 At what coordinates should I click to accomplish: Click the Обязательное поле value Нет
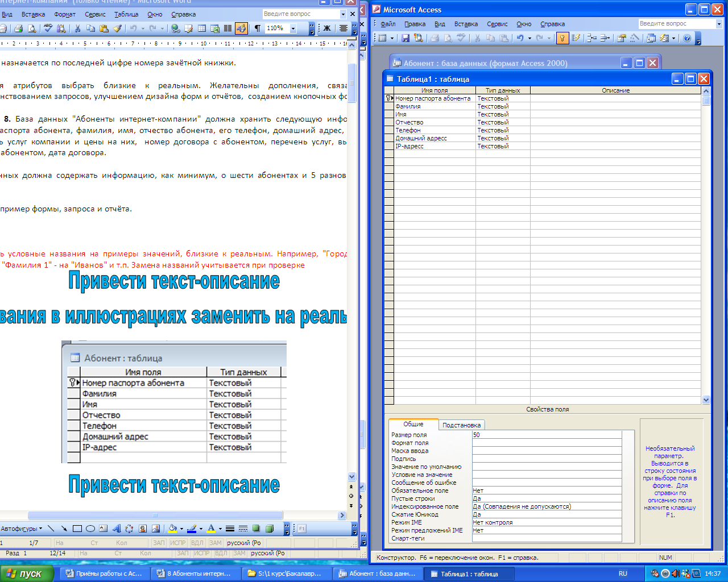click(547, 490)
